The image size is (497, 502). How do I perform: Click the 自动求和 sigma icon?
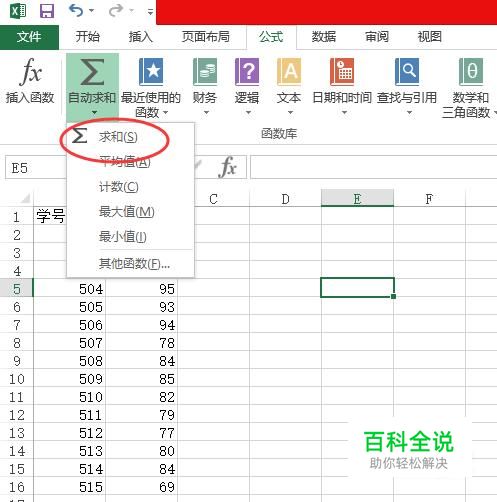[x=92, y=72]
